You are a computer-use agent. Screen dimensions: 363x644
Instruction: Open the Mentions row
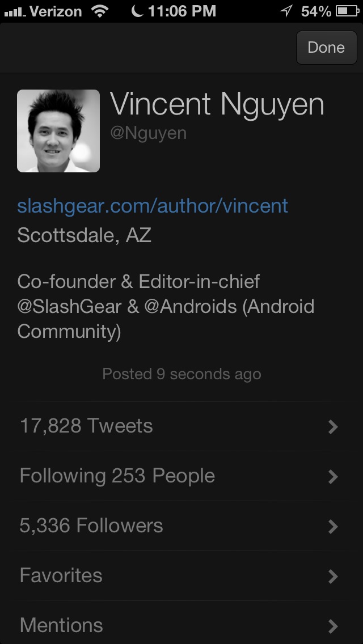(61, 625)
